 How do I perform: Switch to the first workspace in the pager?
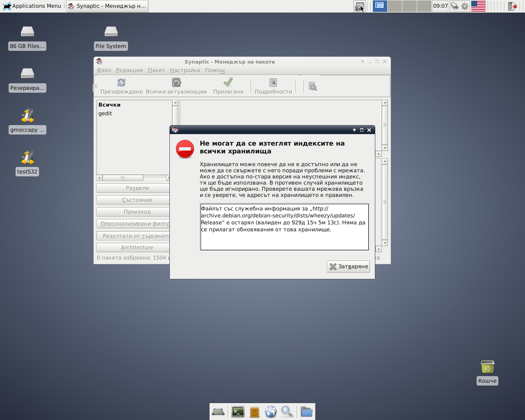(380, 6)
